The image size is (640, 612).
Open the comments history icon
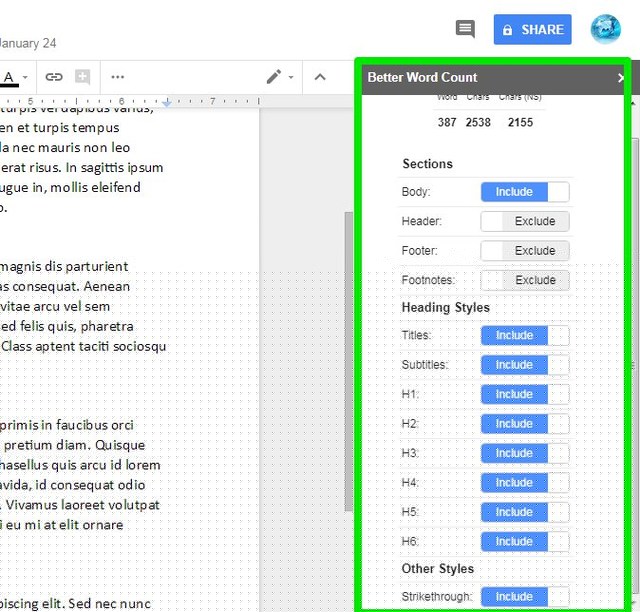465,29
